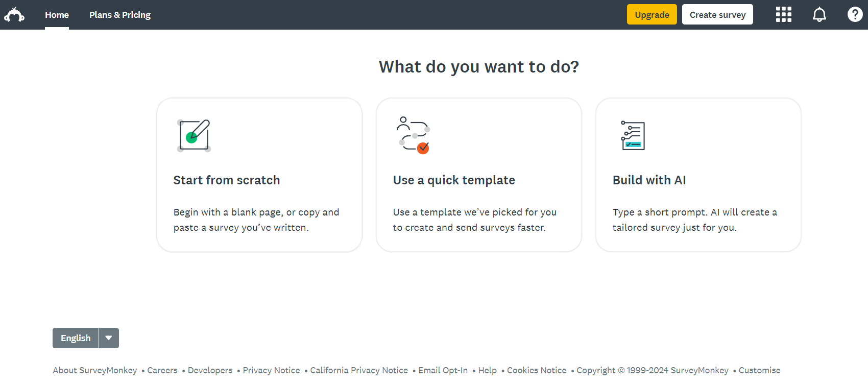Open the Email Opt-In link
This screenshot has height=384, width=868.
[443, 370]
